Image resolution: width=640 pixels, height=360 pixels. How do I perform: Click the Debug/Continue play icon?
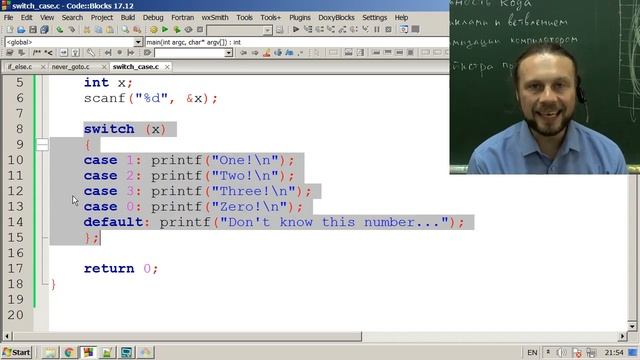pos(296,29)
